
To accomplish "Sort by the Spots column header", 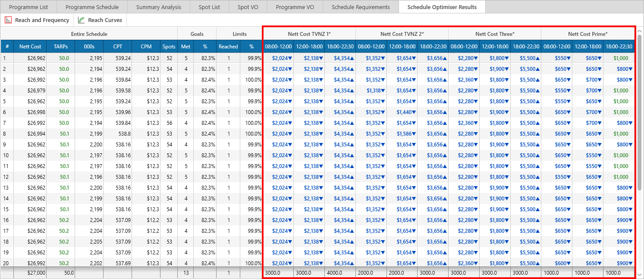I will pos(169,47).
